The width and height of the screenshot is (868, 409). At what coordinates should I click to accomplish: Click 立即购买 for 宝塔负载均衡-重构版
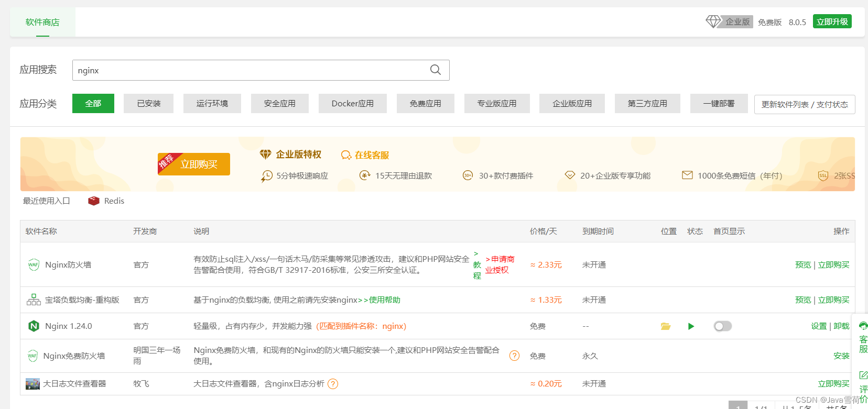click(x=834, y=300)
